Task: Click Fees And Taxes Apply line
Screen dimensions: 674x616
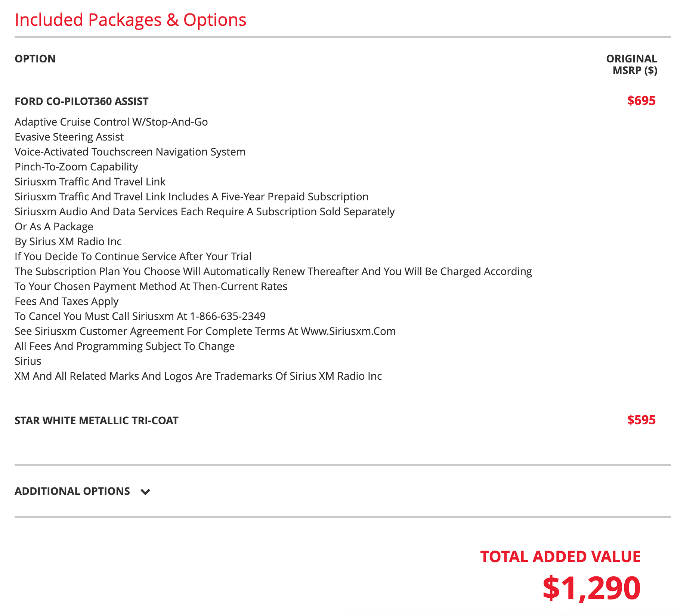Action: (x=67, y=301)
